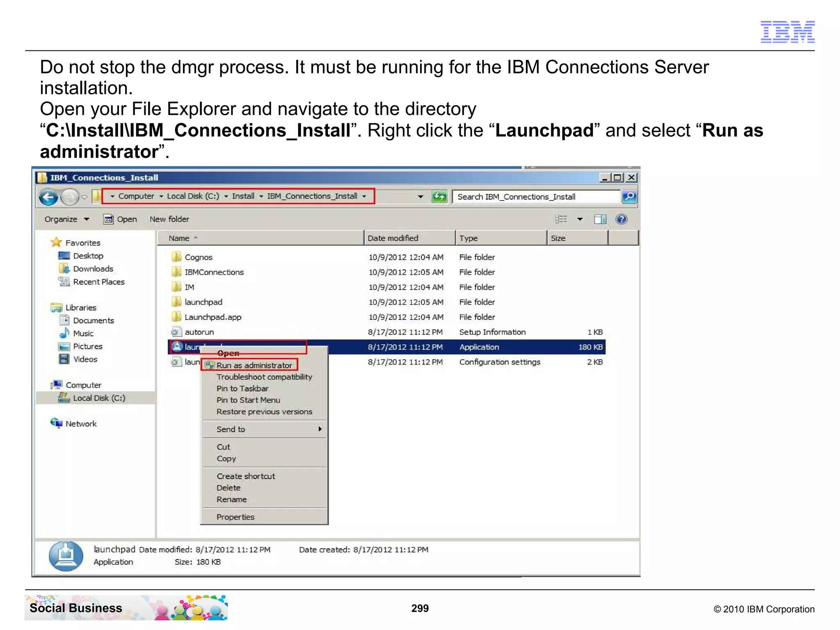Expand arrow between Computer and Local Disk
The image size is (840, 630).
click(x=161, y=196)
